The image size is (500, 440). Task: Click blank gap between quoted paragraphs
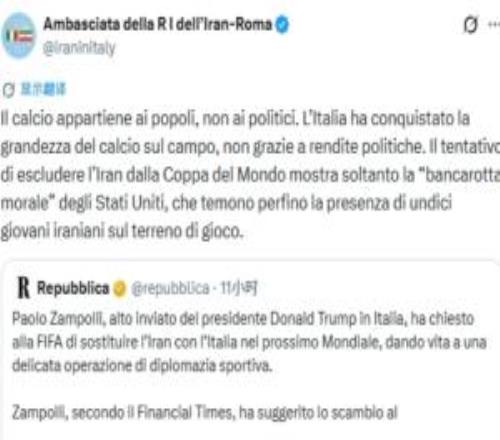[x=249, y=389]
